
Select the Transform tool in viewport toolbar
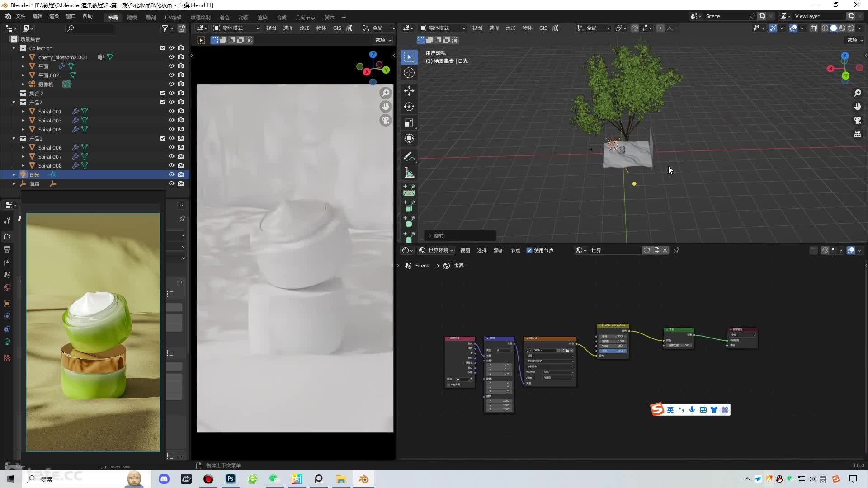coord(409,138)
